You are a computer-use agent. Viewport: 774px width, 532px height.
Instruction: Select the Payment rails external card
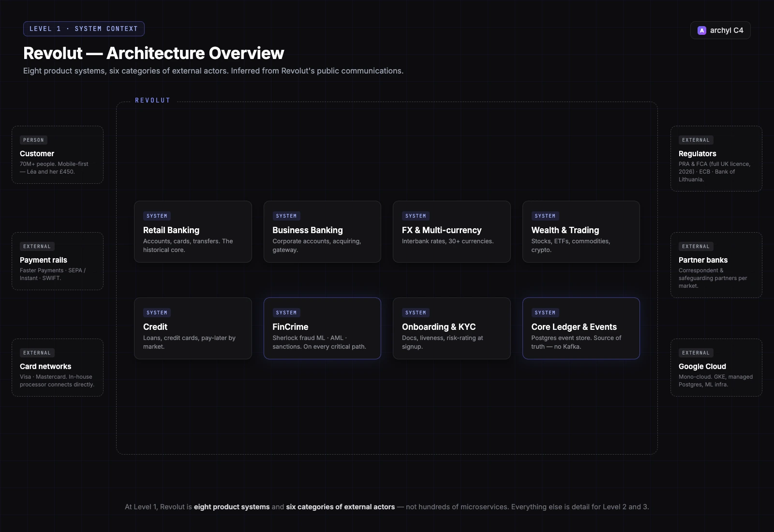coord(58,261)
